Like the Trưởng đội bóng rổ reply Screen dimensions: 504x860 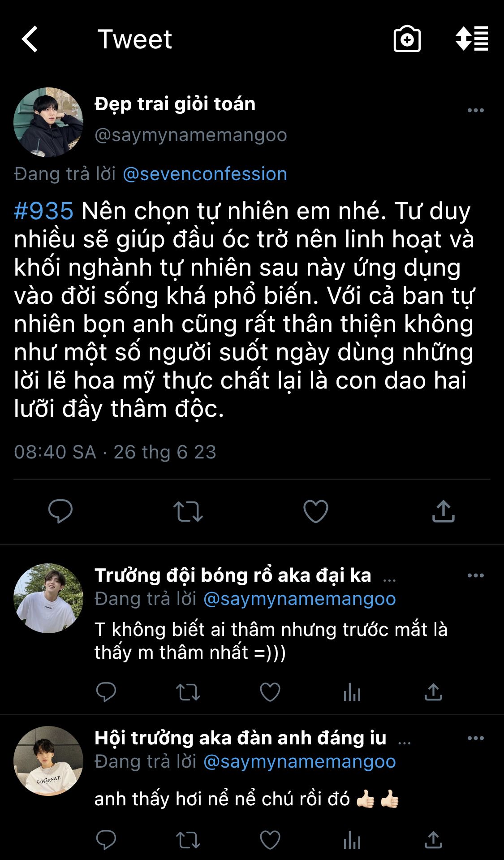[x=270, y=692]
